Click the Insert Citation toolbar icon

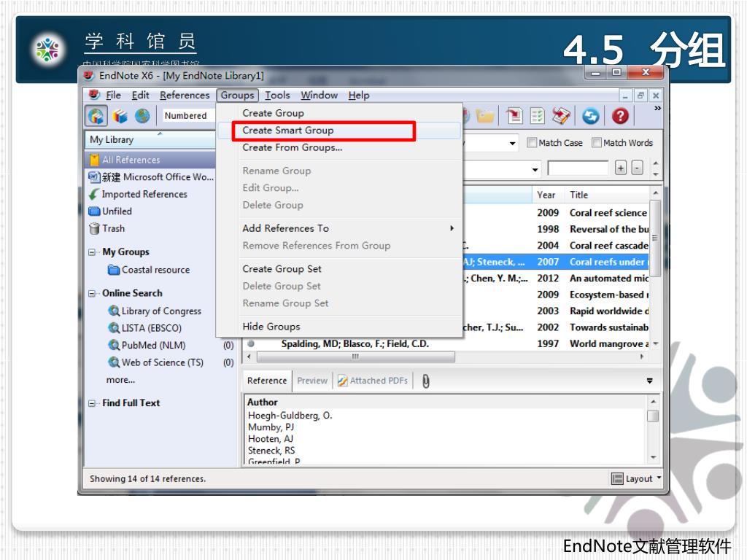[514, 116]
